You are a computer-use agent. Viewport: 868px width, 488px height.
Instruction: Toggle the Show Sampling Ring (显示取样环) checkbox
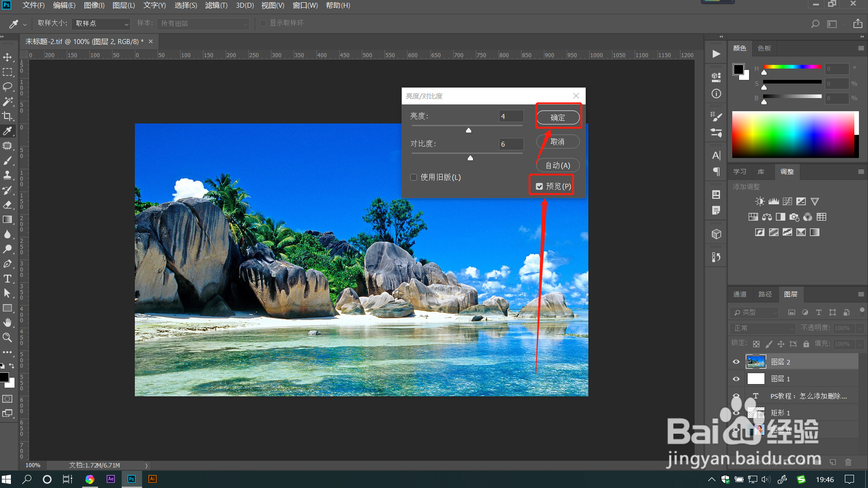click(263, 23)
